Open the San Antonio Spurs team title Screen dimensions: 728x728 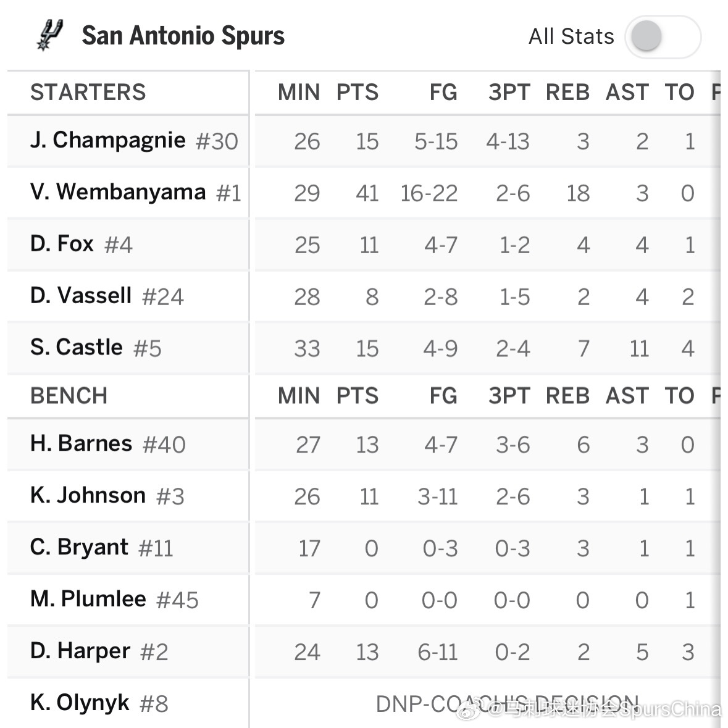pos(183,35)
